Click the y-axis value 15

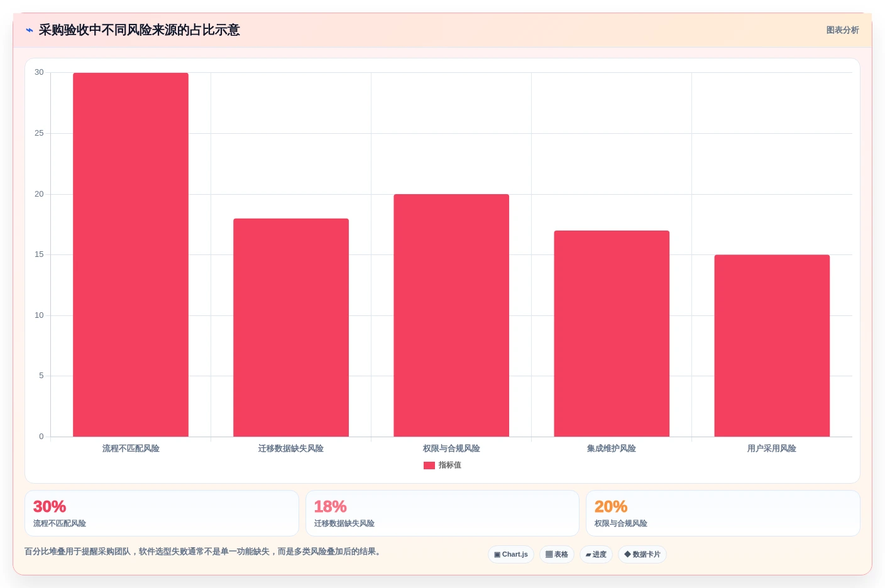click(x=39, y=254)
